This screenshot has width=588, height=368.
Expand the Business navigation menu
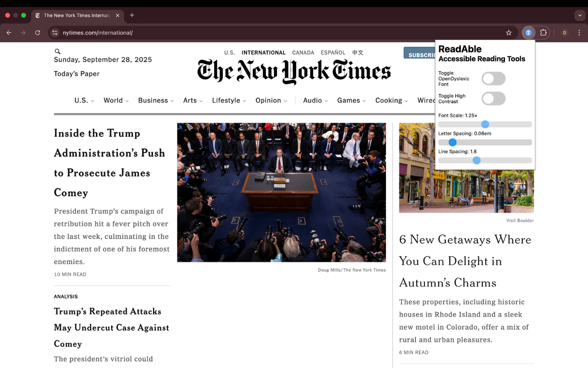pos(156,100)
